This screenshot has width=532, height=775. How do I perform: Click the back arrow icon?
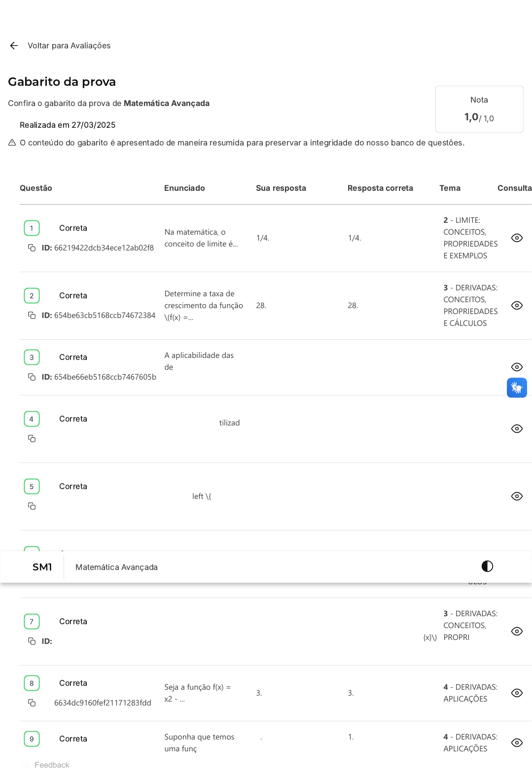14,46
